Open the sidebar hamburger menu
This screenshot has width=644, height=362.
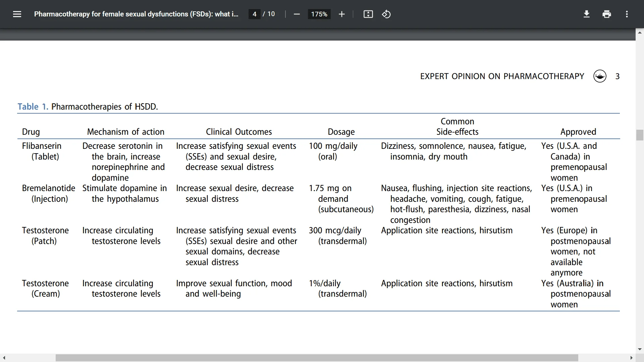[x=17, y=14]
